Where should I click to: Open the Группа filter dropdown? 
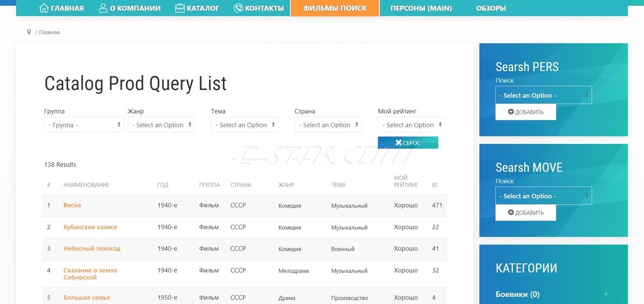84,125
